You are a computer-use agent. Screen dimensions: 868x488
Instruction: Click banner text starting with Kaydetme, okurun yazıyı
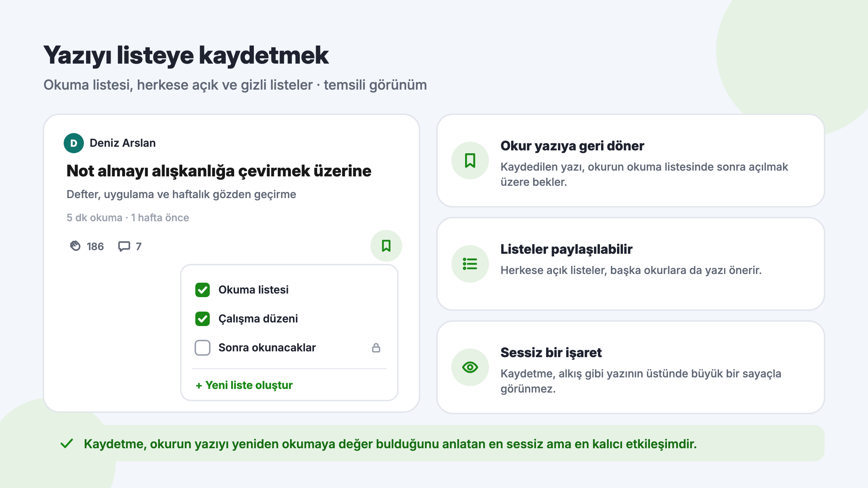tap(390, 444)
